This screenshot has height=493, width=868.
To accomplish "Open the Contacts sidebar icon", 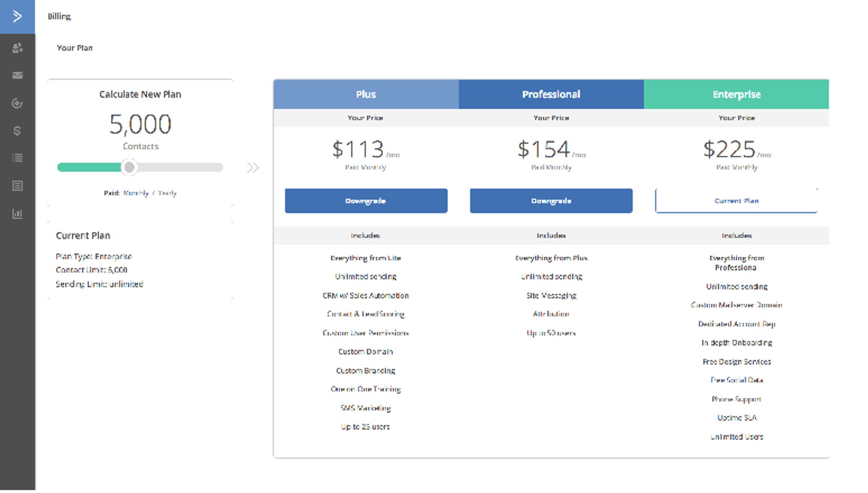I will point(17,48).
